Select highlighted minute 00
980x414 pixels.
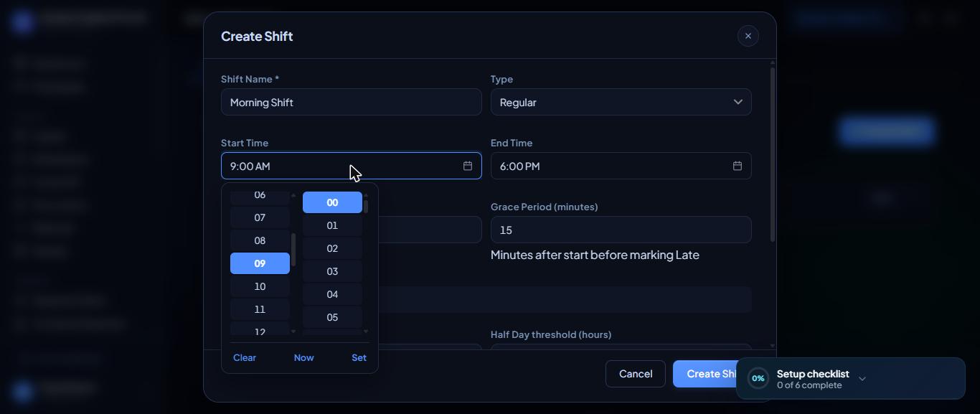(x=332, y=202)
